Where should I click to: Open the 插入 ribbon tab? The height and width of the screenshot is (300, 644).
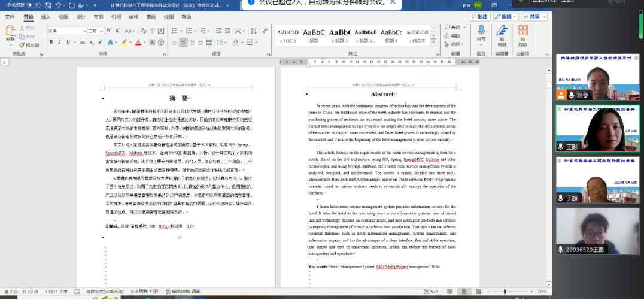pyautogui.click(x=46, y=17)
